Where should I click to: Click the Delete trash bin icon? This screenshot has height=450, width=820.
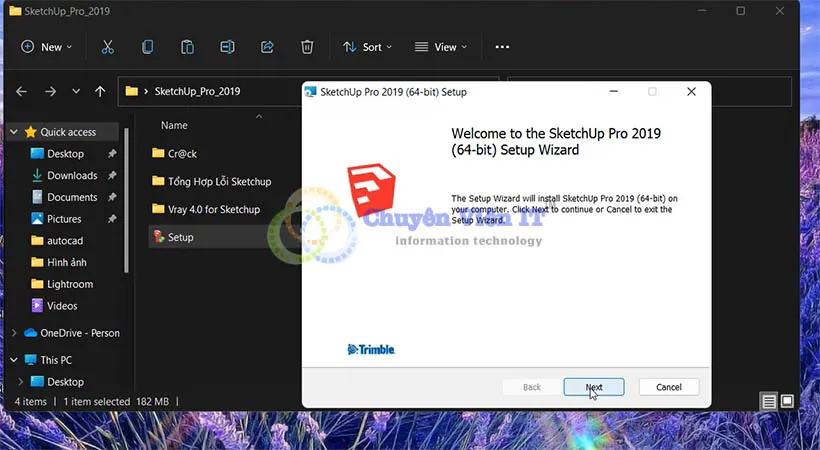(x=307, y=47)
